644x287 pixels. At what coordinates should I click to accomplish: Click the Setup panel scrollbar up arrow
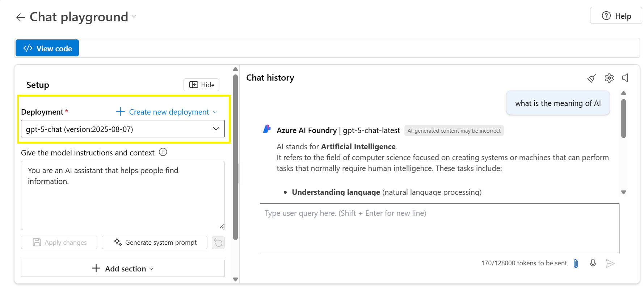236,69
